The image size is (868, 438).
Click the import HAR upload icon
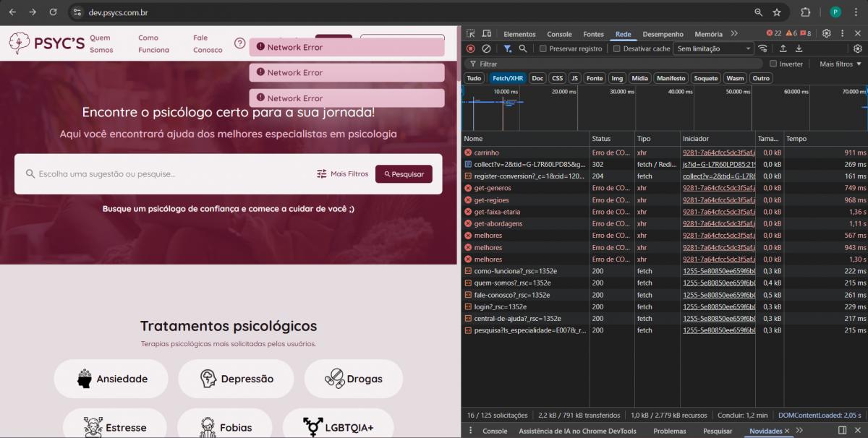pos(783,48)
